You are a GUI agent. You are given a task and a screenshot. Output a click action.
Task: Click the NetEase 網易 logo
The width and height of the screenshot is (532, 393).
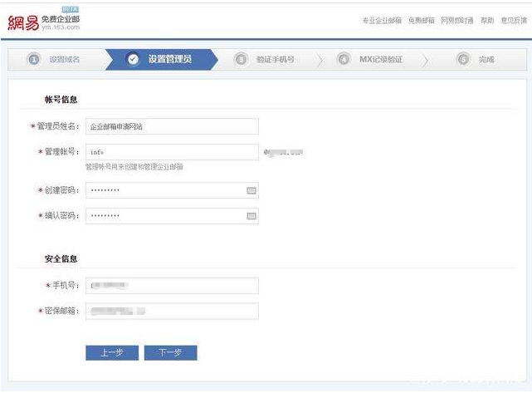click(22, 21)
